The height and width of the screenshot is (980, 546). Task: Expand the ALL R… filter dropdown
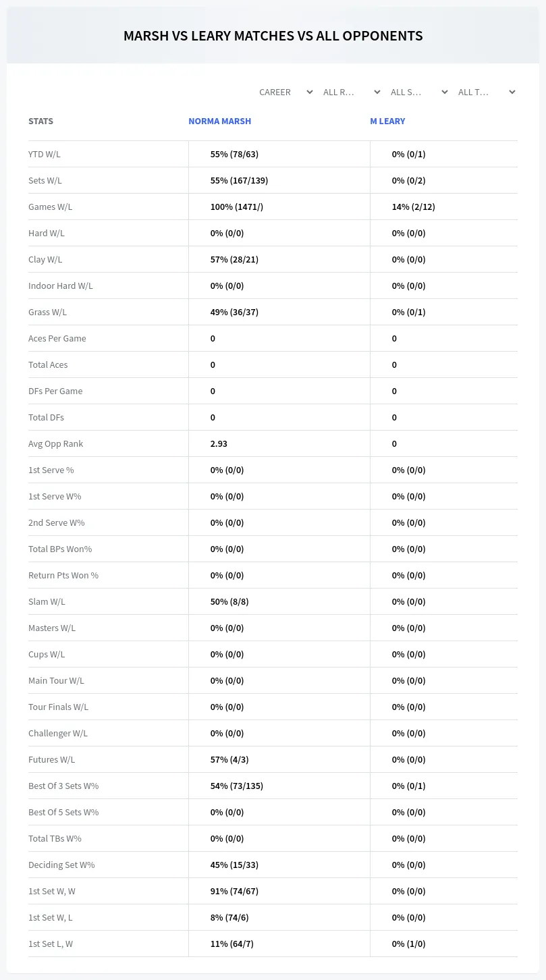tap(350, 92)
